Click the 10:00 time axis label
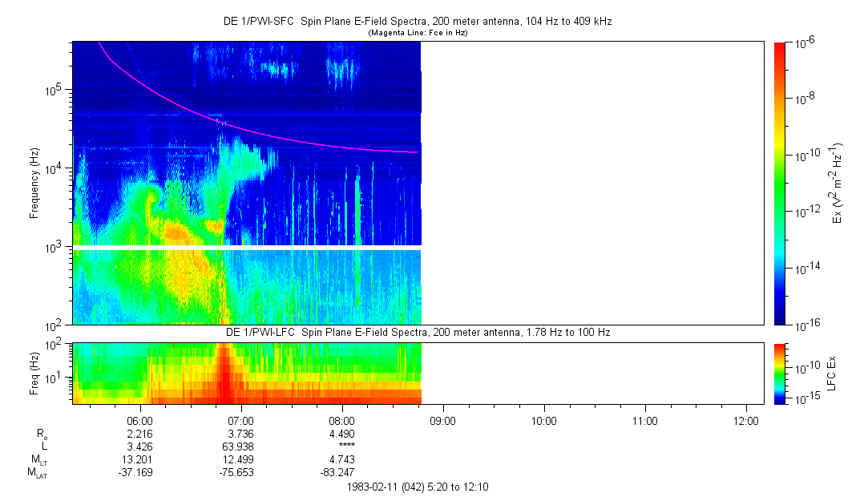The width and height of the screenshot is (868, 497). (544, 419)
